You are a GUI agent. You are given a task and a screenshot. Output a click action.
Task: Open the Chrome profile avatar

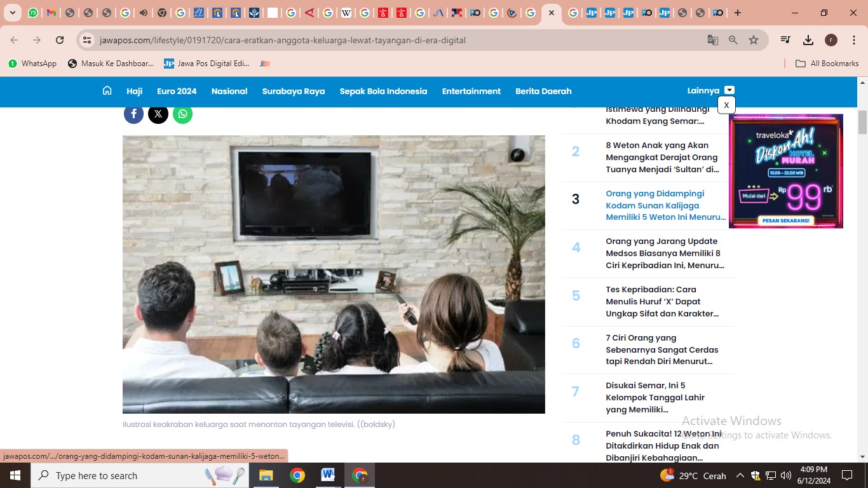[x=831, y=40]
